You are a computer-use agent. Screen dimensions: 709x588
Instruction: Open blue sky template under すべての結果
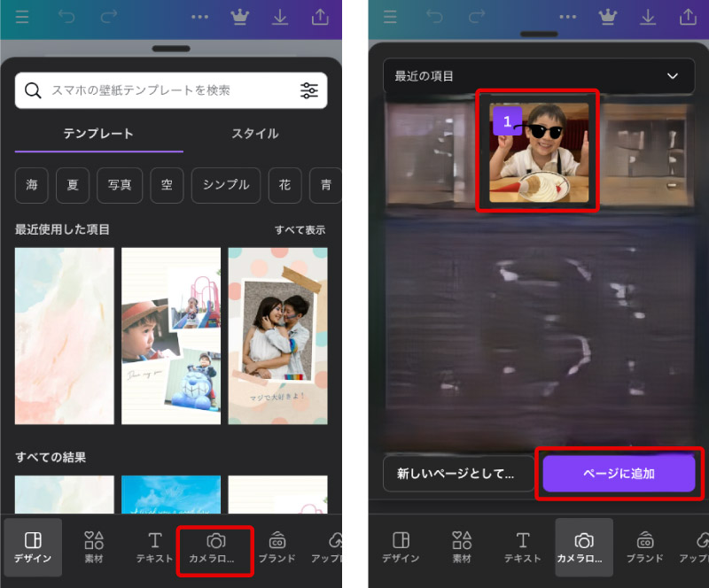(x=171, y=494)
